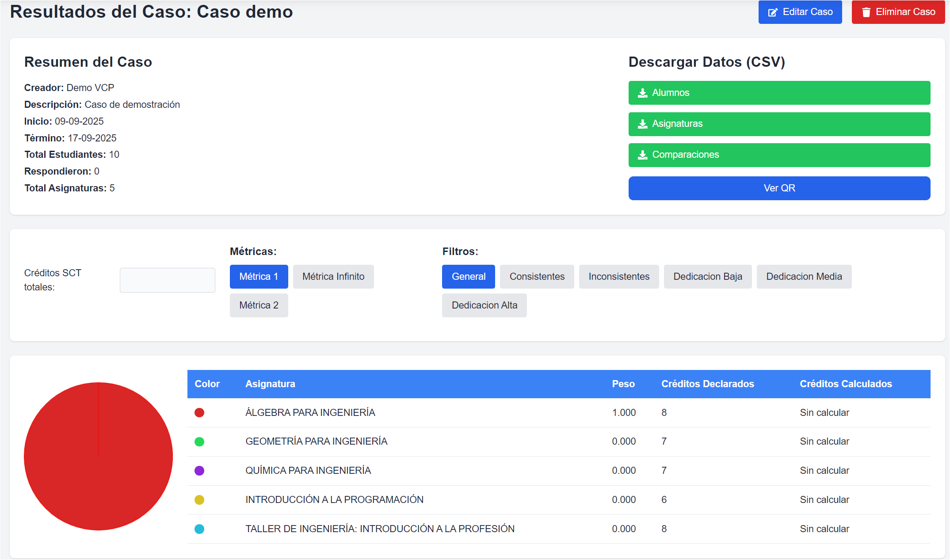Screen dimensions: 950x560
Task: Choose the Dedicacion Media filter
Action: tap(804, 277)
